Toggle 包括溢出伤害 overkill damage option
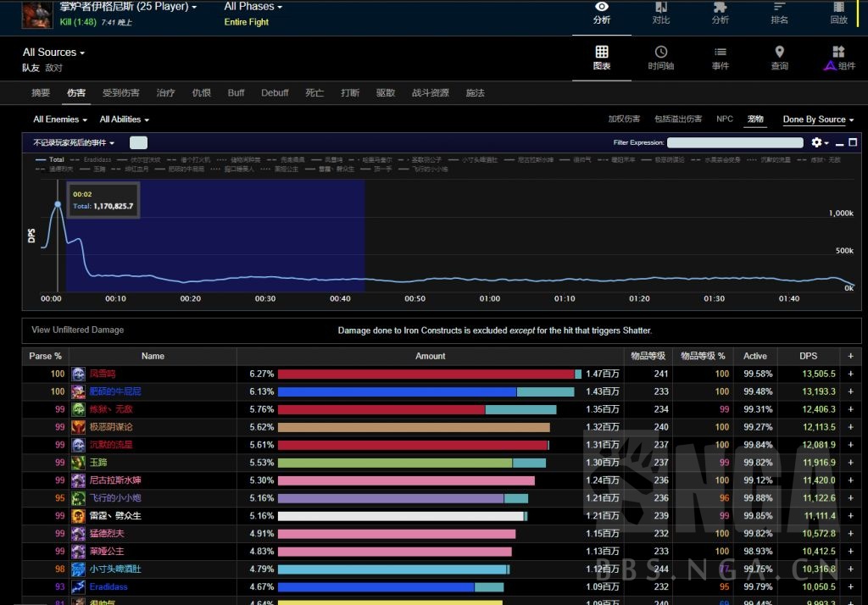 678,119
